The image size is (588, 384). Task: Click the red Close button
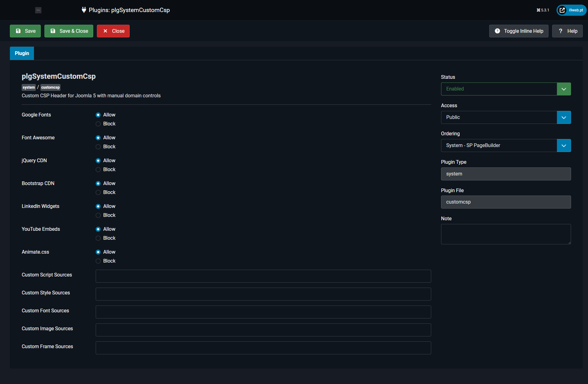click(x=113, y=31)
